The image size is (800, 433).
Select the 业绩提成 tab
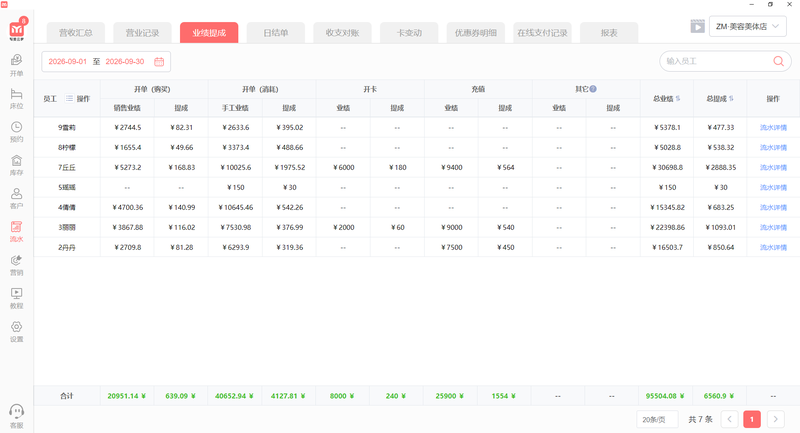209,33
